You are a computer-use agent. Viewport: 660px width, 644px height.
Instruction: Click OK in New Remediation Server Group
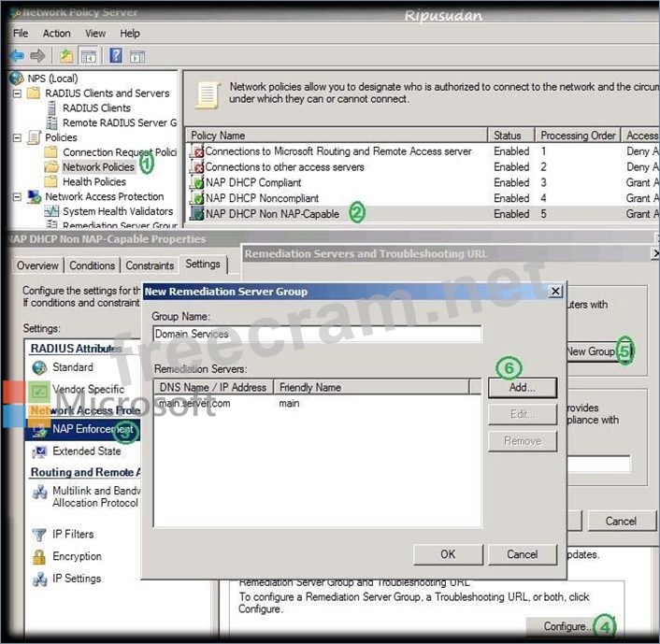(x=448, y=554)
